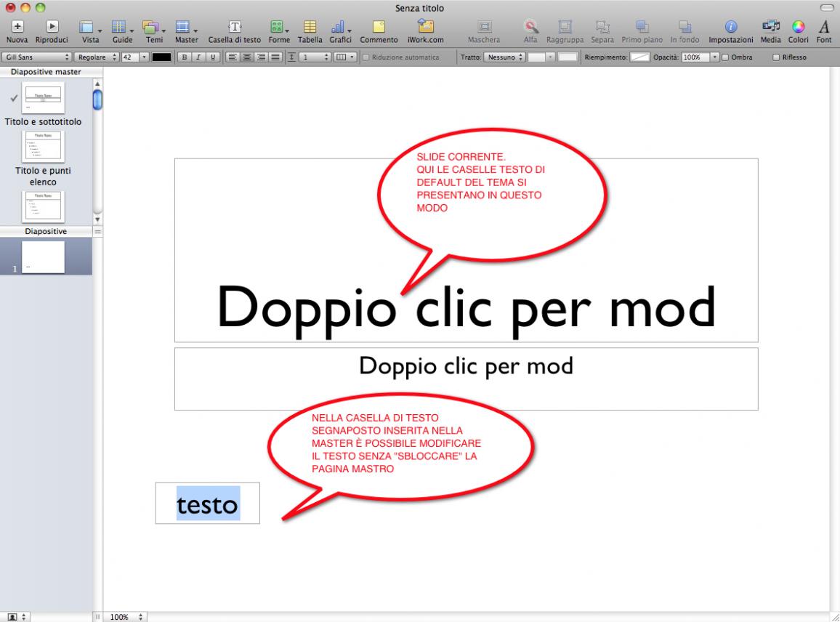This screenshot has height=622, width=840.
Task: Align text left
Action: tap(233, 57)
